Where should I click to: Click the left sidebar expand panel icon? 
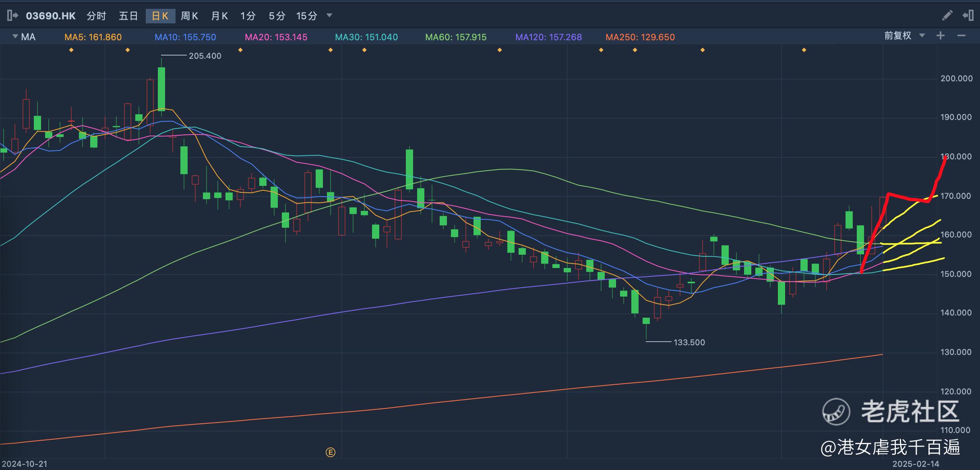(x=12, y=16)
